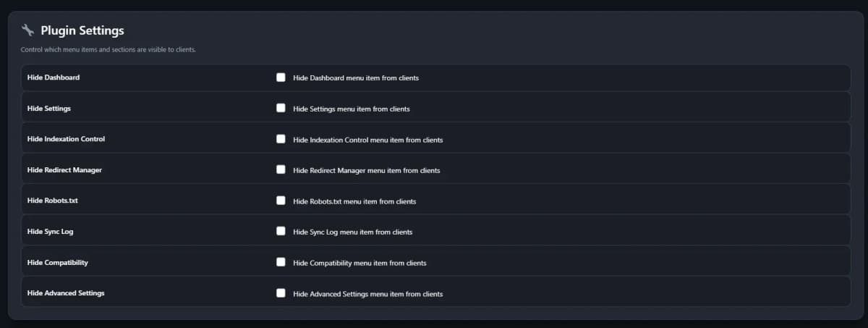The height and width of the screenshot is (328, 868).
Task: Click the bold Hide Redirect Manager row title
Action: 64,170
